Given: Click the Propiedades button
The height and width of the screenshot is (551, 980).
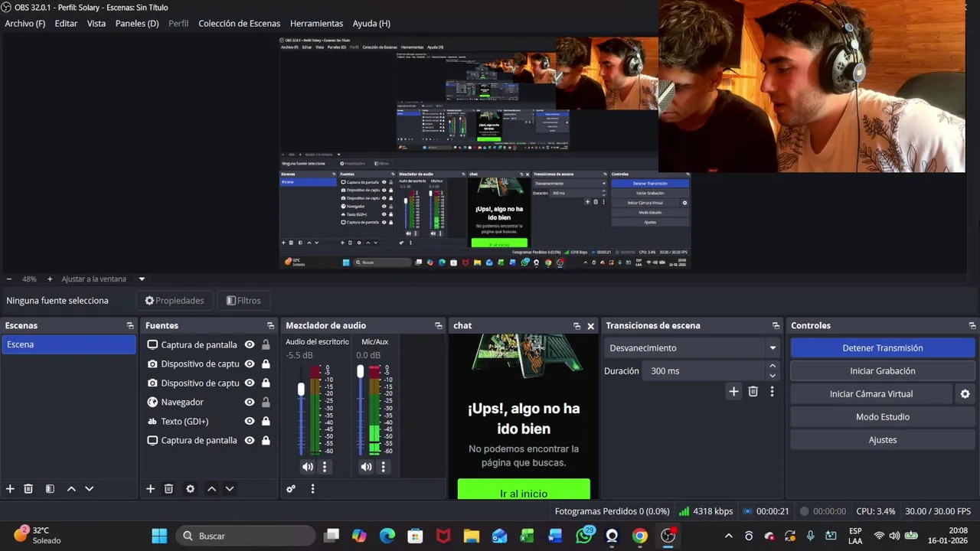Looking at the screenshot, I should coord(175,301).
